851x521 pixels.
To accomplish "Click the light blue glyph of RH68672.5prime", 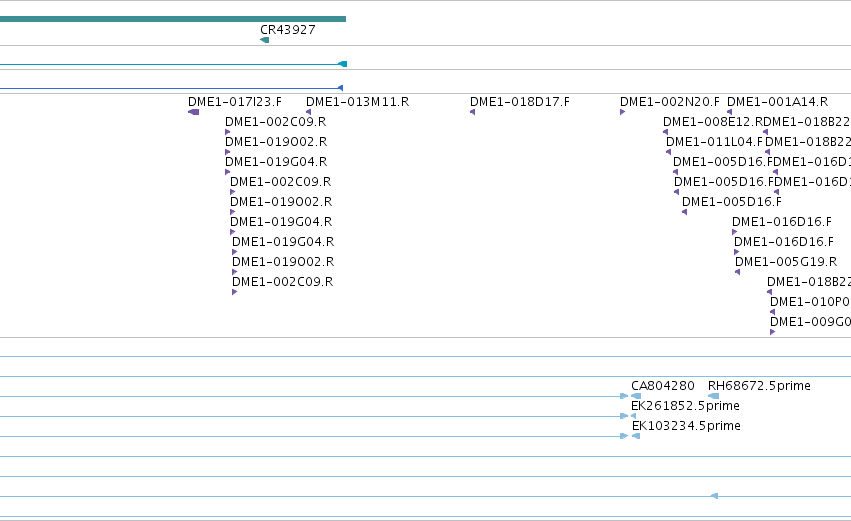I will tap(714, 396).
